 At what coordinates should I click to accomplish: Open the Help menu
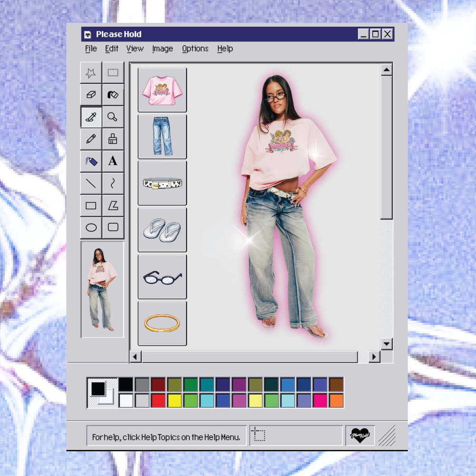coord(225,49)
